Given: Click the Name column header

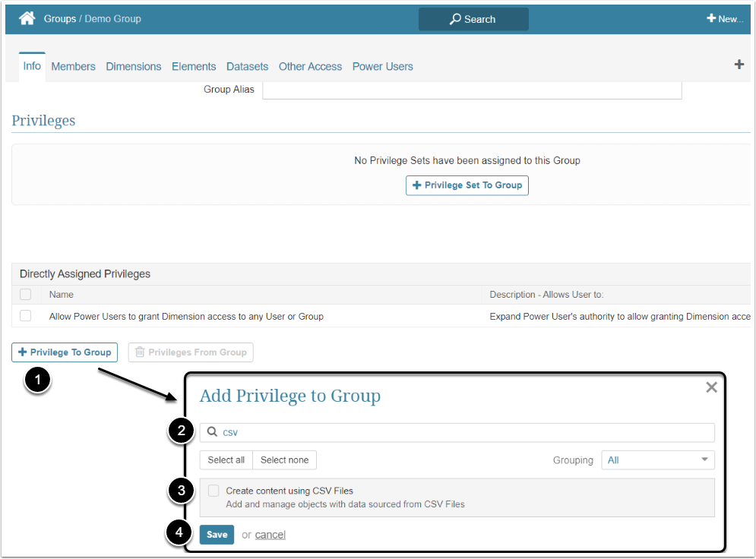Looking at the screenshot, I should point(62,295).
